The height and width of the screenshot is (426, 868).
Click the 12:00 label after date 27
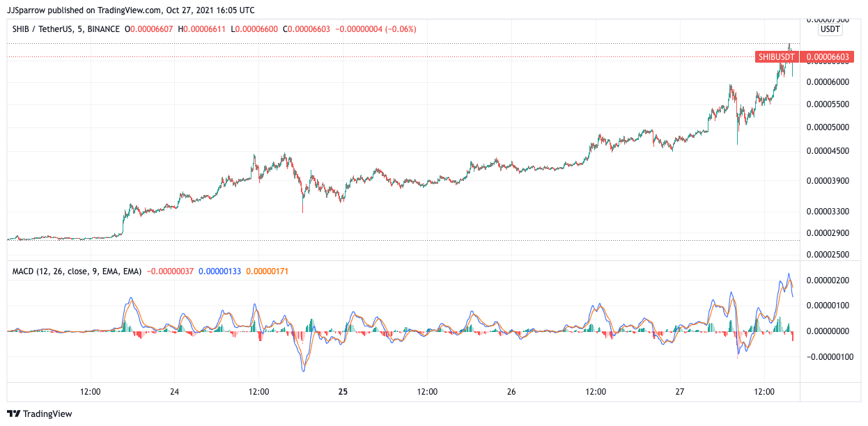click(764, 392)
